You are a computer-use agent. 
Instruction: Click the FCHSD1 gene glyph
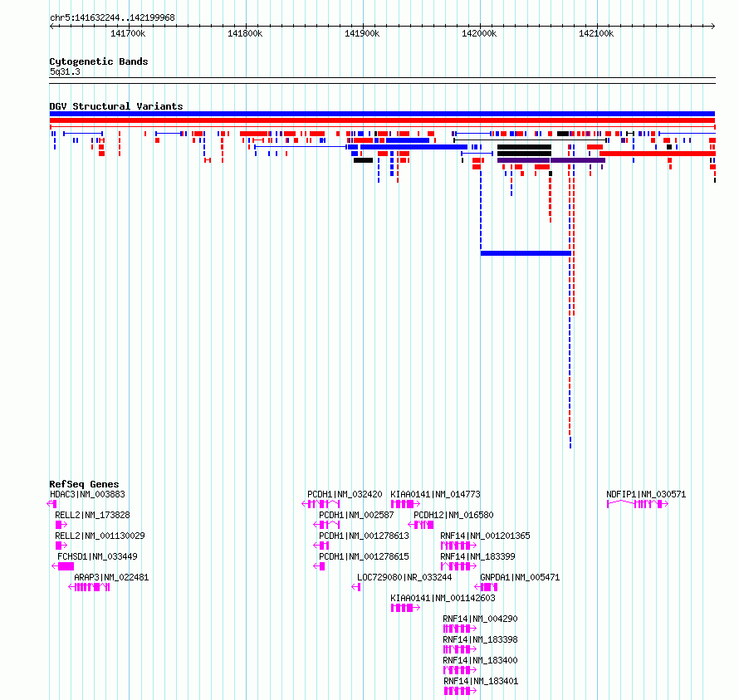(62, 566)
